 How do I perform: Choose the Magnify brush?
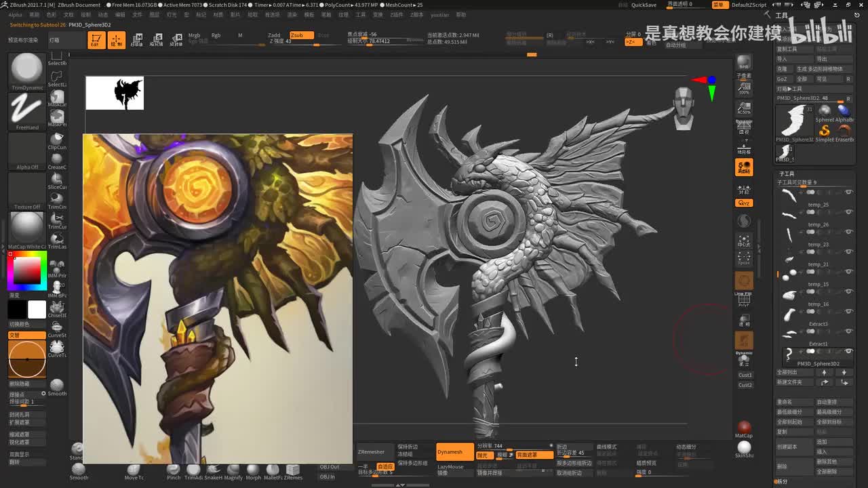[x=233, y=472]
